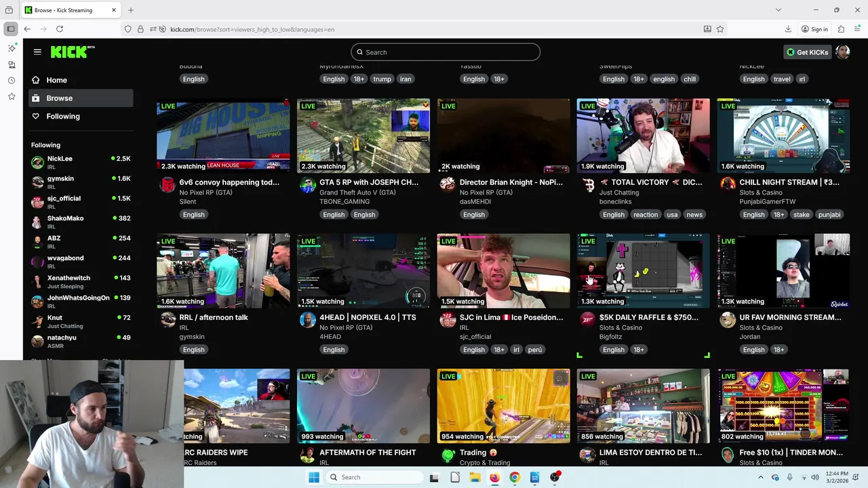This screenshot has height=488, width=868.
Task: Click the KICK logo
Action: coord(72,52)
